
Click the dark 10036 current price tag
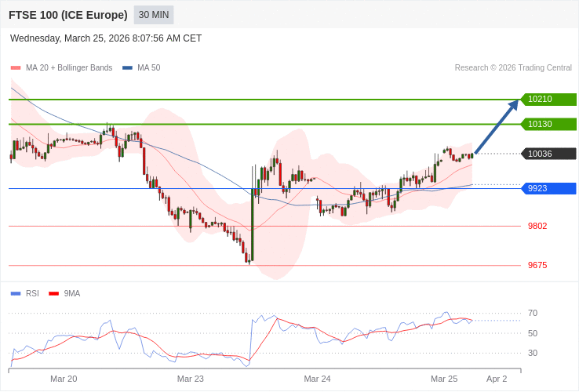[x=548, y=154]
